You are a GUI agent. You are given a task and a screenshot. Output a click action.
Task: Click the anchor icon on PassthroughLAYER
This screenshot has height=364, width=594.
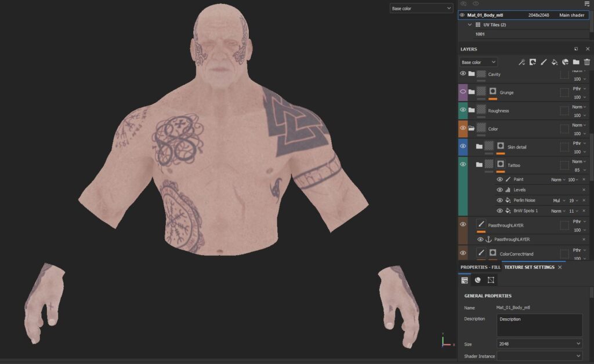coord(490,238)
